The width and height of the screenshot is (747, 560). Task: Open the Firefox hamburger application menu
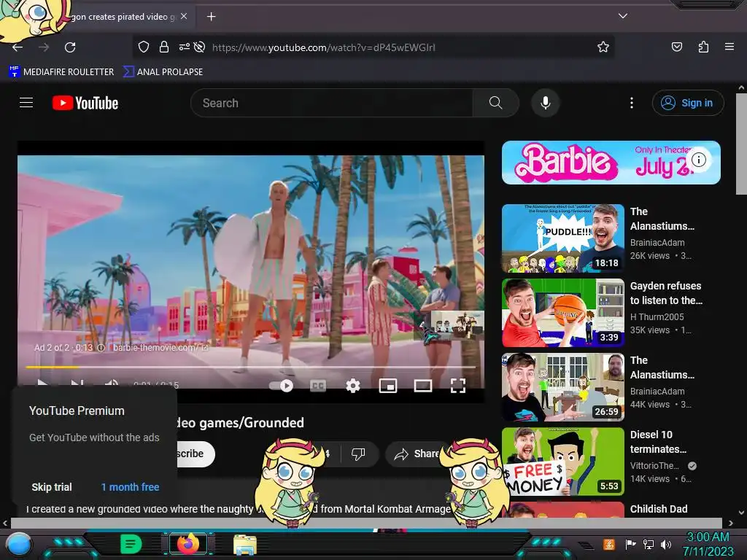click(729, 47)
